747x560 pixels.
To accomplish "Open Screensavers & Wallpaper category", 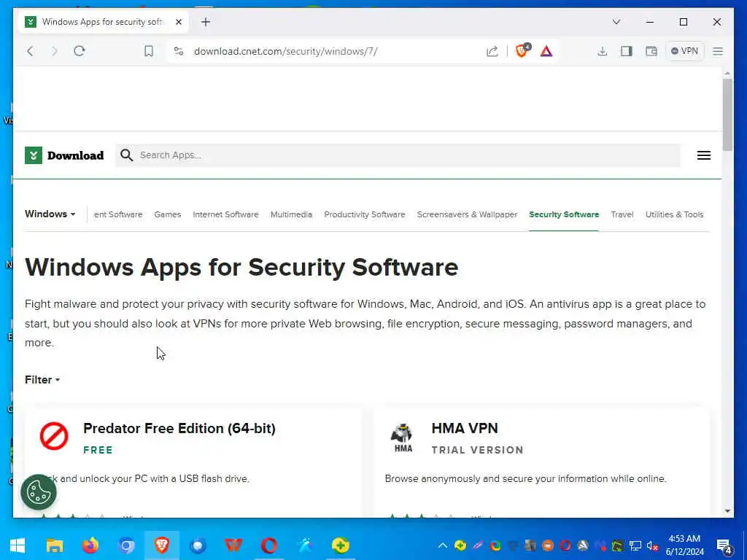I will (x=467, y=214).
